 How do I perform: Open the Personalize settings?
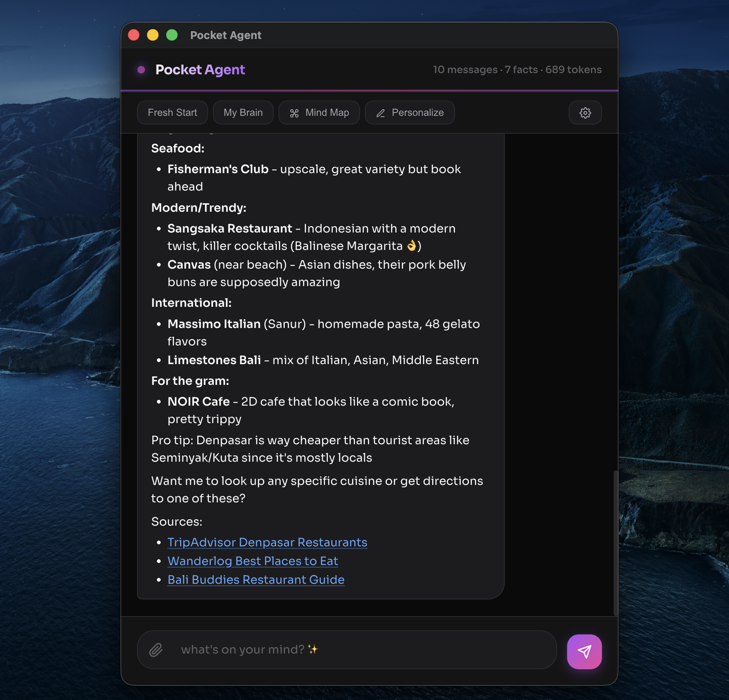tap(409, 113)
